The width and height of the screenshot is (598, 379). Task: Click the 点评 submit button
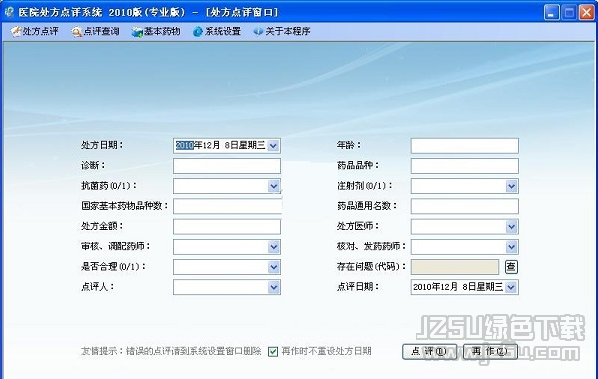429,352
